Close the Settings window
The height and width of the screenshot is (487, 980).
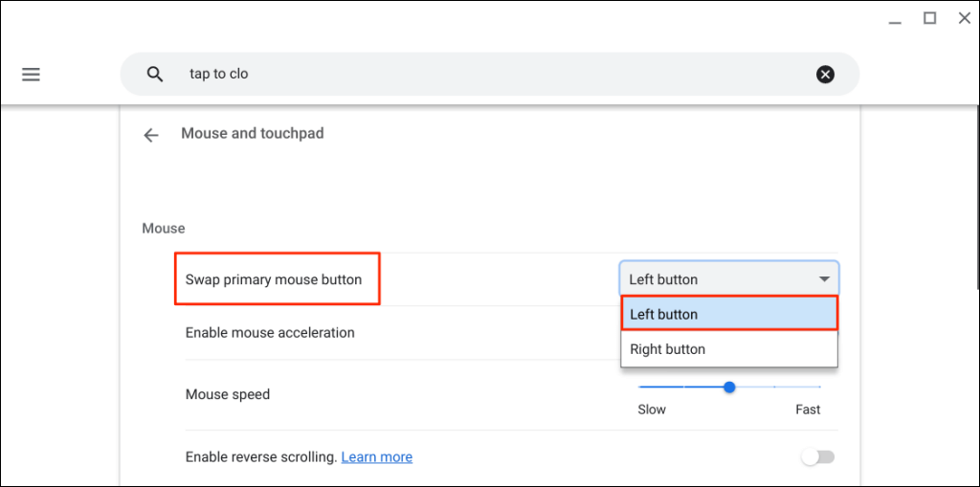coord(963,18)
